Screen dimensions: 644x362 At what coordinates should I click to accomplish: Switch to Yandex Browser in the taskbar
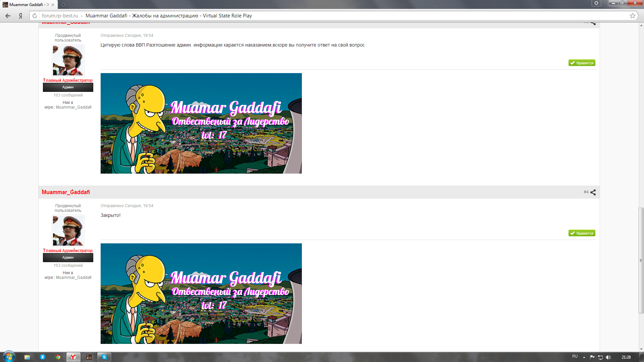pos(73,357)
